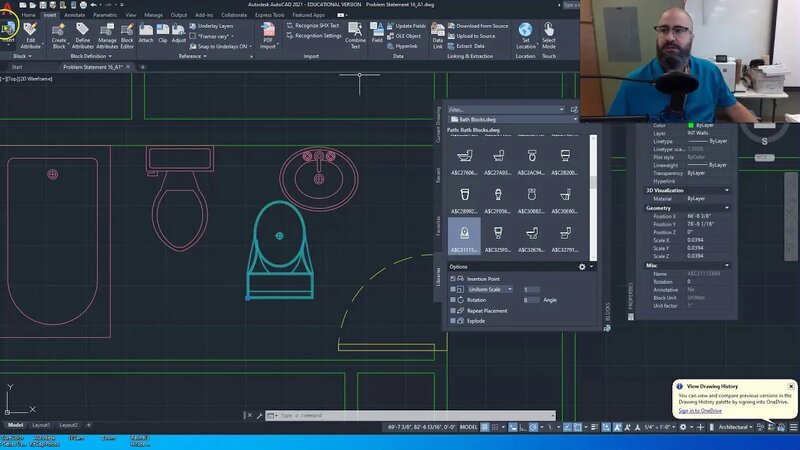Click the Combine Text tool
The height and width of the screenshot is (450, 800).
[x=355, y=36]
